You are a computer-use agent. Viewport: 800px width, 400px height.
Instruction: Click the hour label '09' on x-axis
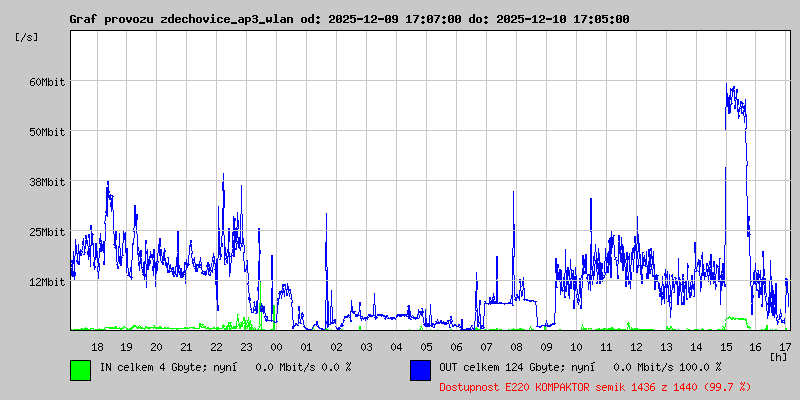coord(546,347)
